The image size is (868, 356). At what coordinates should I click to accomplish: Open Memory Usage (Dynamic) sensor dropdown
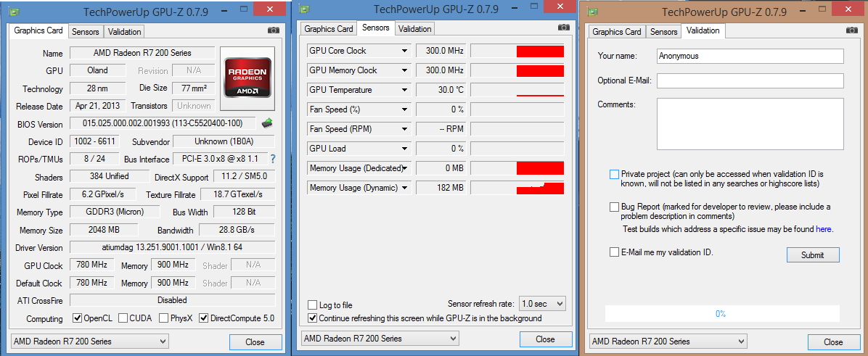[405, 188]
